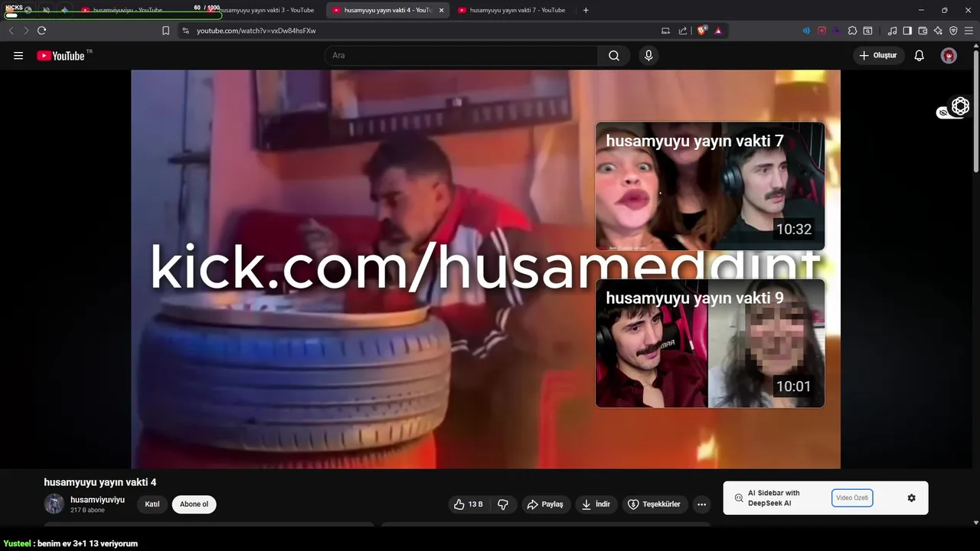Open the more actions three-dot menu
The height and width of the screenshot is (551, 980).
[x=701, y=504]
